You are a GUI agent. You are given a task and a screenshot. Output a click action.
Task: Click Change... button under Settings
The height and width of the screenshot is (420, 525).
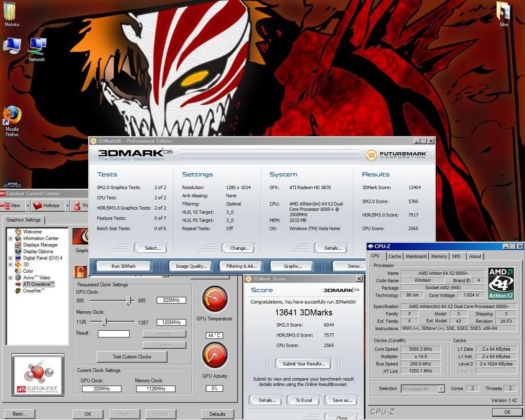(x=239, y=248)
